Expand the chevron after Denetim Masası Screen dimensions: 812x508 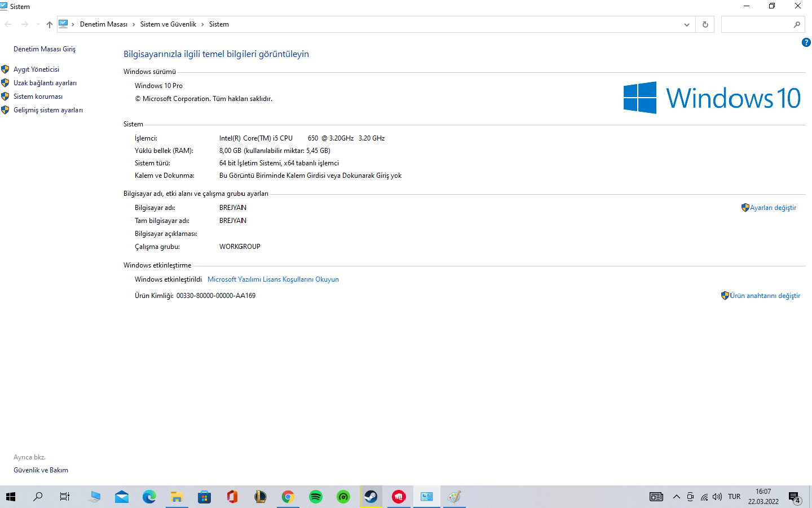click(x=134, y=24)
